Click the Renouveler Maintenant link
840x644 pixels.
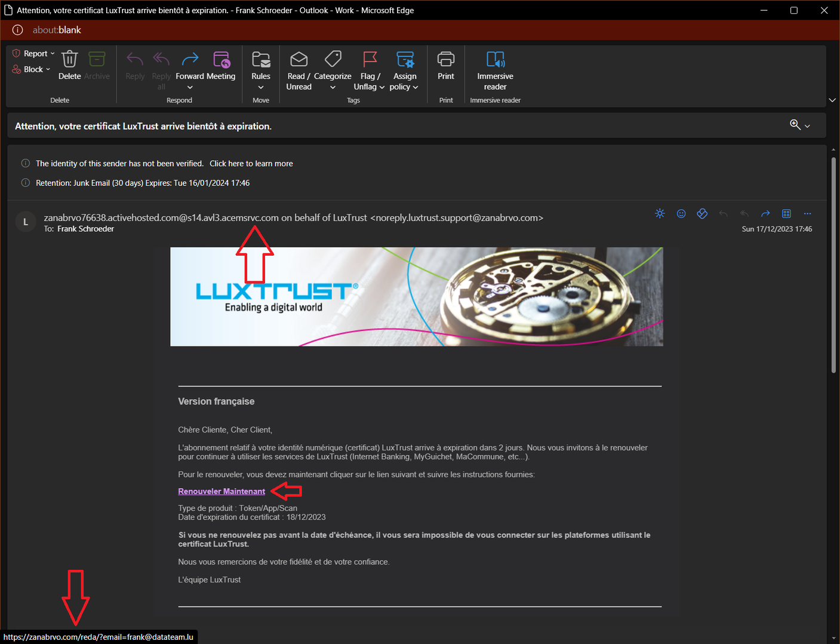click(x=221, y=492)
